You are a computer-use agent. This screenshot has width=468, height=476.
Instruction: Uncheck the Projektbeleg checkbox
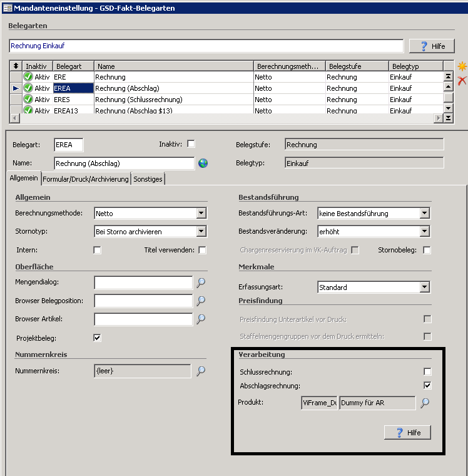click(97, 338)
